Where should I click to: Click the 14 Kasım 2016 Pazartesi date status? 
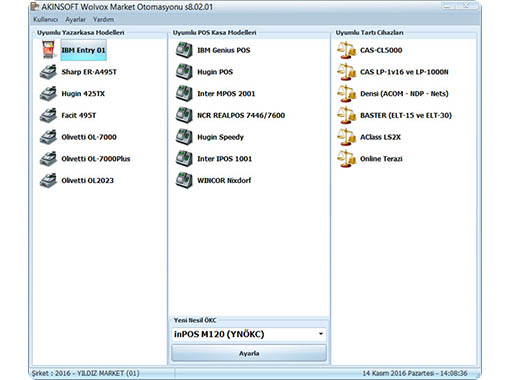pyautogui.click(x=415, y=373)
